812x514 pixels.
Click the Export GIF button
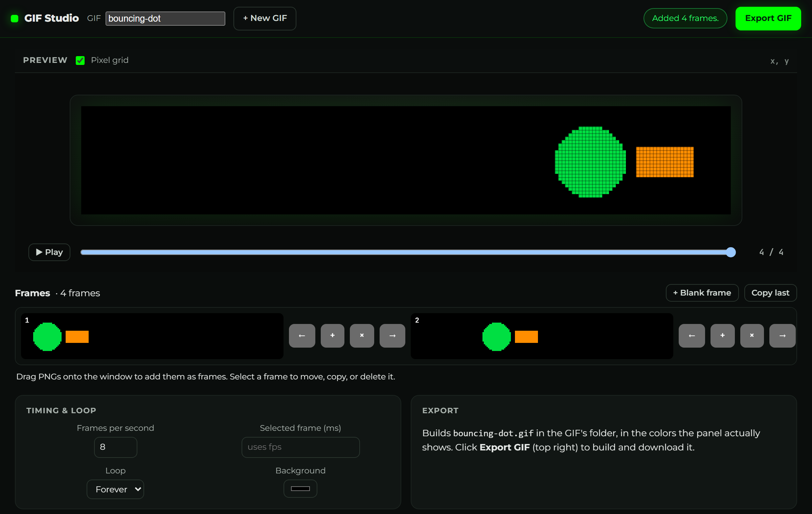(x=768, y=18)
